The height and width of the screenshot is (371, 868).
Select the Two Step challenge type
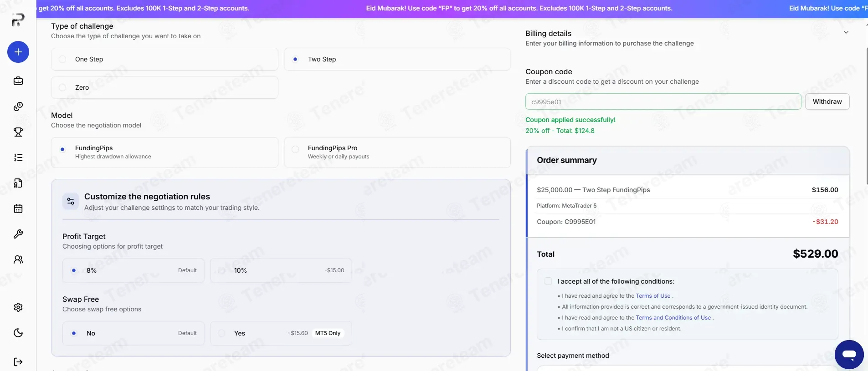coord(397,59)
